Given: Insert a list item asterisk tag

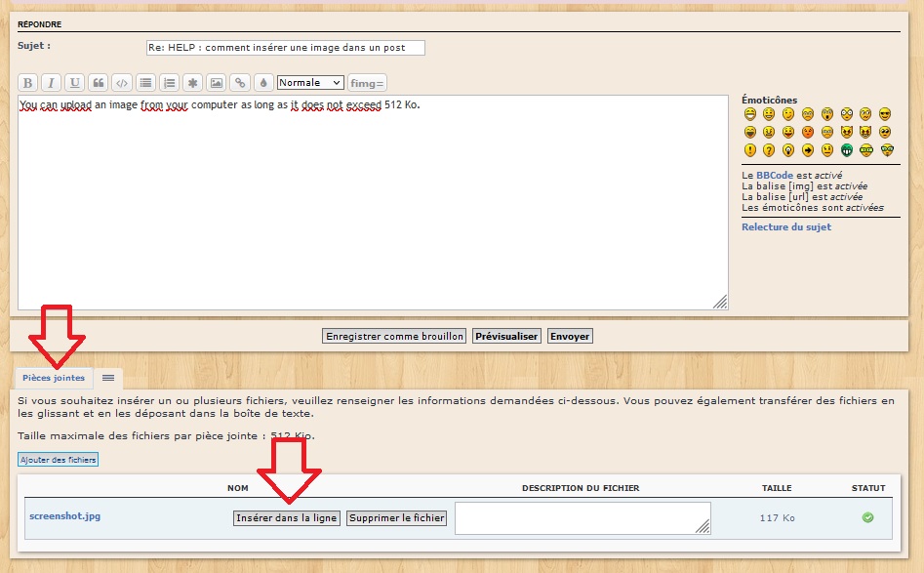Looking at the screenshot, I should click(192, 83).
